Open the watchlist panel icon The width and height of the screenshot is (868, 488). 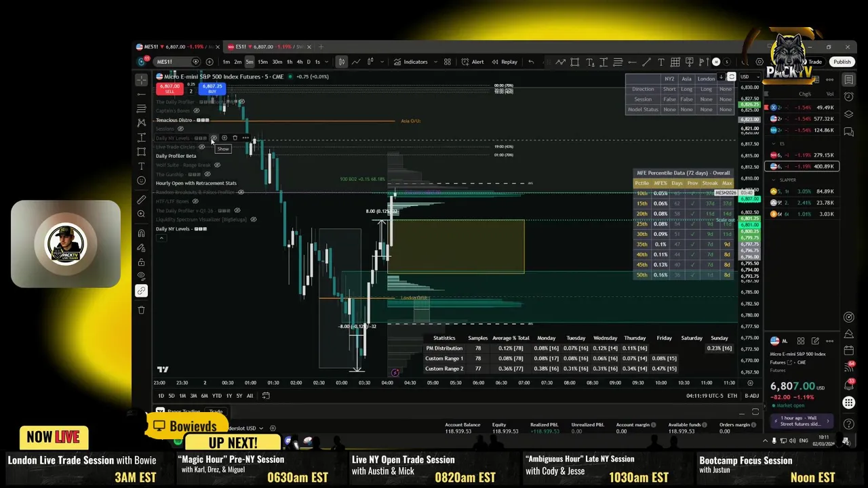[849, 79]
